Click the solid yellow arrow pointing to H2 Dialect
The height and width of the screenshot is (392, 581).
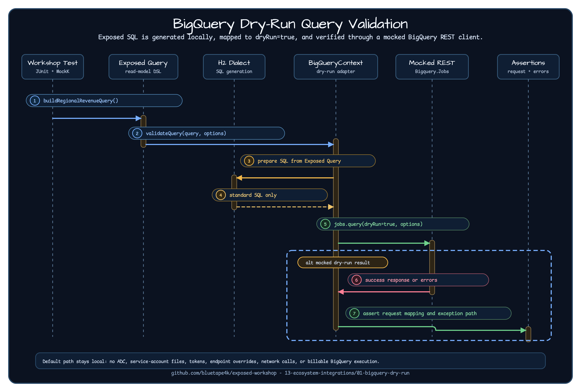coord(285,178)
